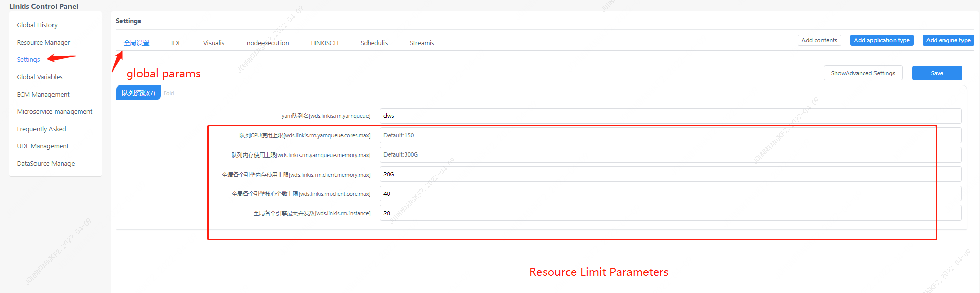Image resolution: width=980 pixels, height=293 pixels.
Task: Open Resource Manager page
Action: pyautogui.click(x=43, y=42)
